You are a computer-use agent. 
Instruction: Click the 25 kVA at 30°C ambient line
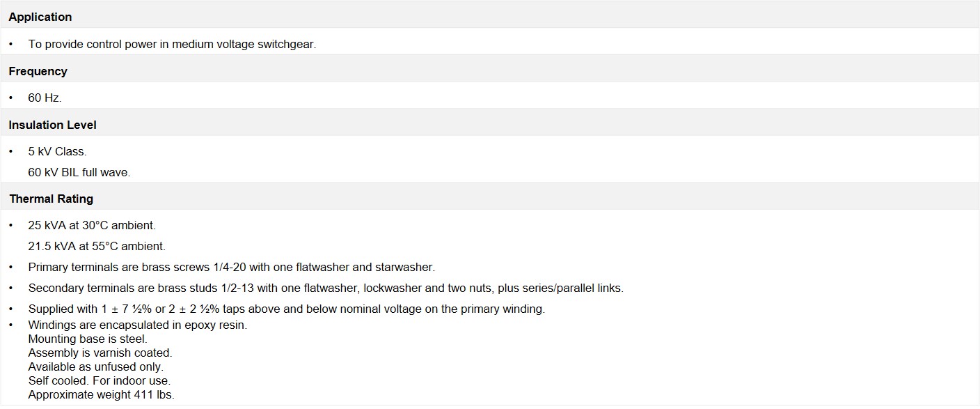click(92, 226)
